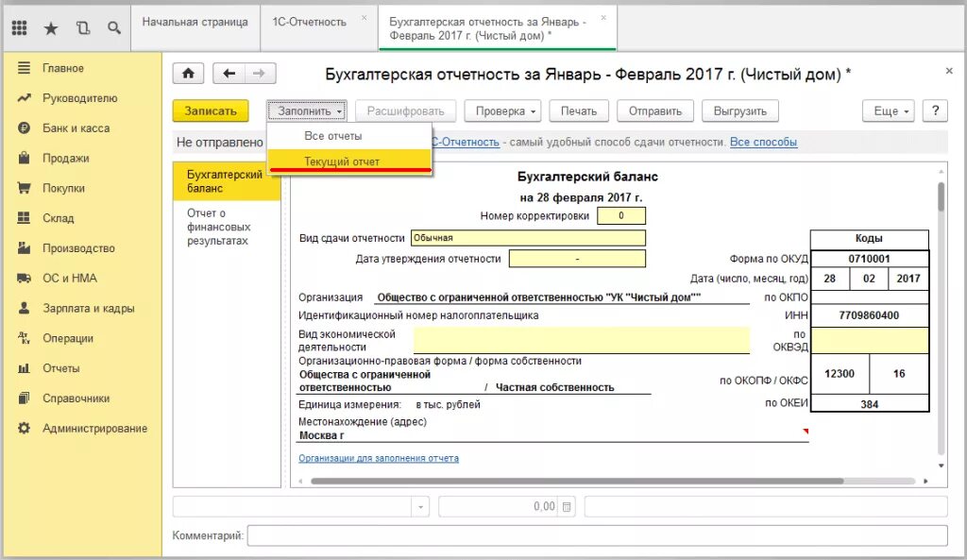Image resolution: width=967 pixels, height=560 pixels.
Task: Go to home with house icon
Action: pos(188,74)
